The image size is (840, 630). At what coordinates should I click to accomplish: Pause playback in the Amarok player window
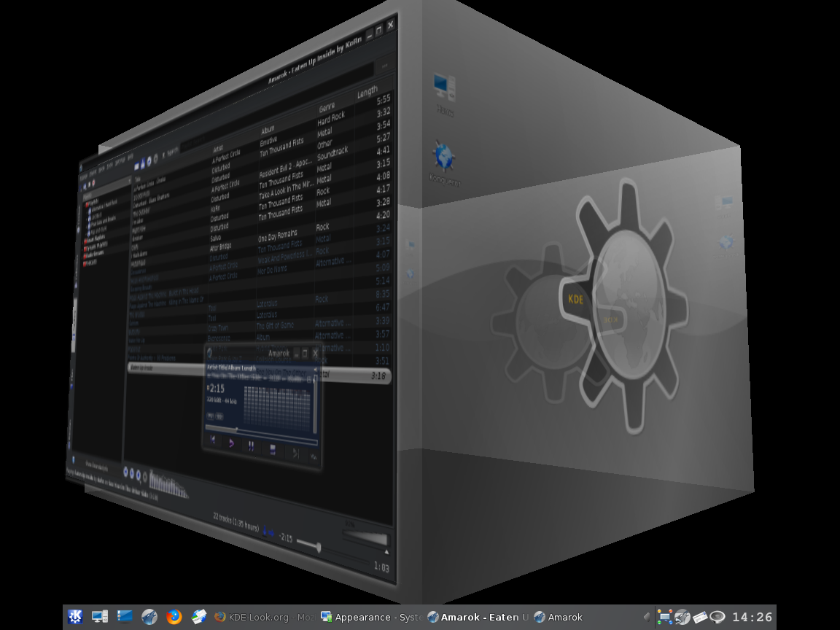click(251, 446)
